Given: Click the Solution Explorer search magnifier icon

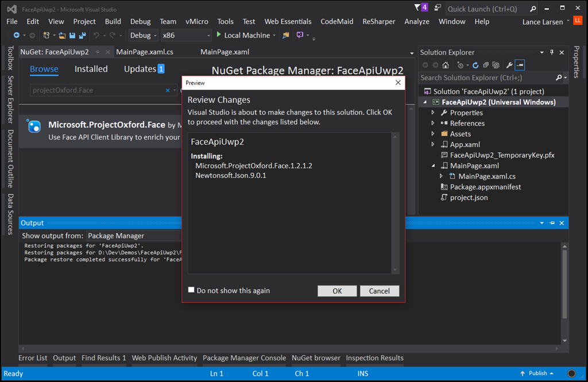Looking at the screenshot, I should click(559, 78).
